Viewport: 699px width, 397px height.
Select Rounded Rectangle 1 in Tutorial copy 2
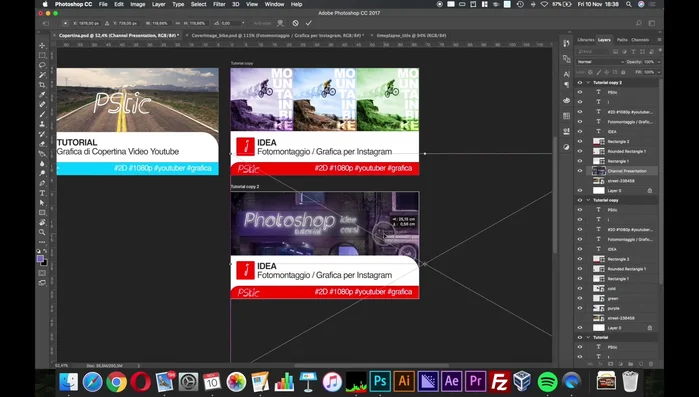click(626, 151)
